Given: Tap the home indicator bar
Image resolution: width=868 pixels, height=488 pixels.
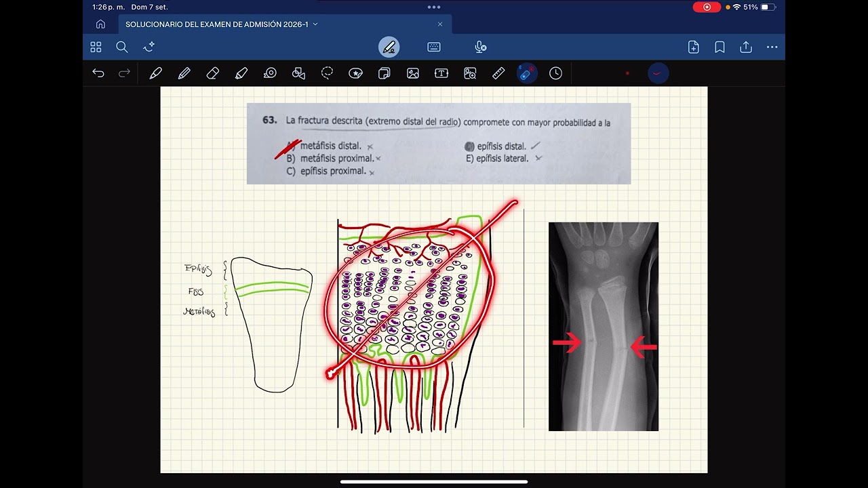Looking at the screenshot, I should click(434, 482).
